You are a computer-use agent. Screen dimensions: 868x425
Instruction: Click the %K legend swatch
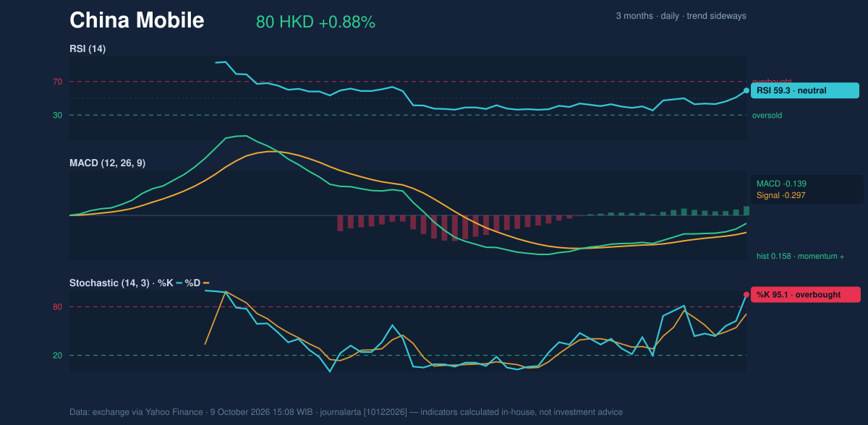coord(179,283)
